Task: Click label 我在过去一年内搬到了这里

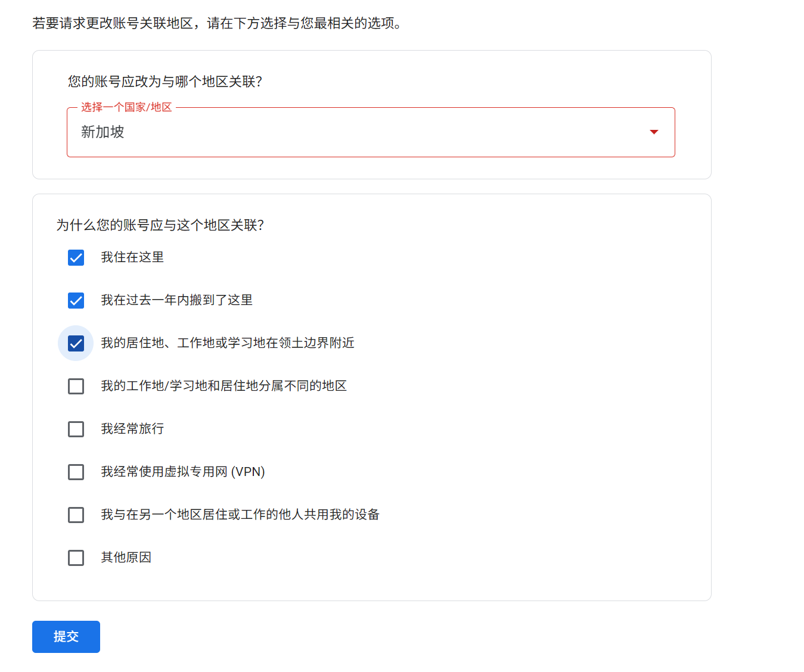Action: coord(176,300)
